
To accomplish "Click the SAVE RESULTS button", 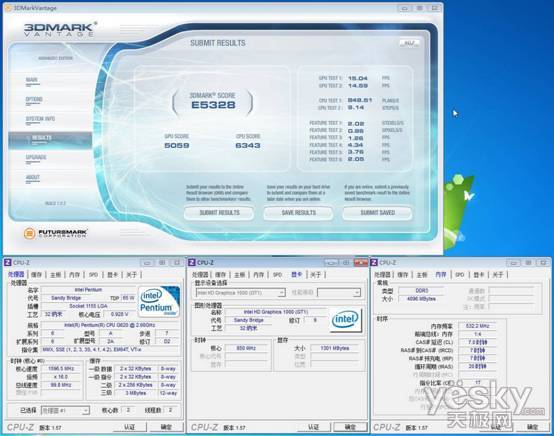I will click(299, 213).
